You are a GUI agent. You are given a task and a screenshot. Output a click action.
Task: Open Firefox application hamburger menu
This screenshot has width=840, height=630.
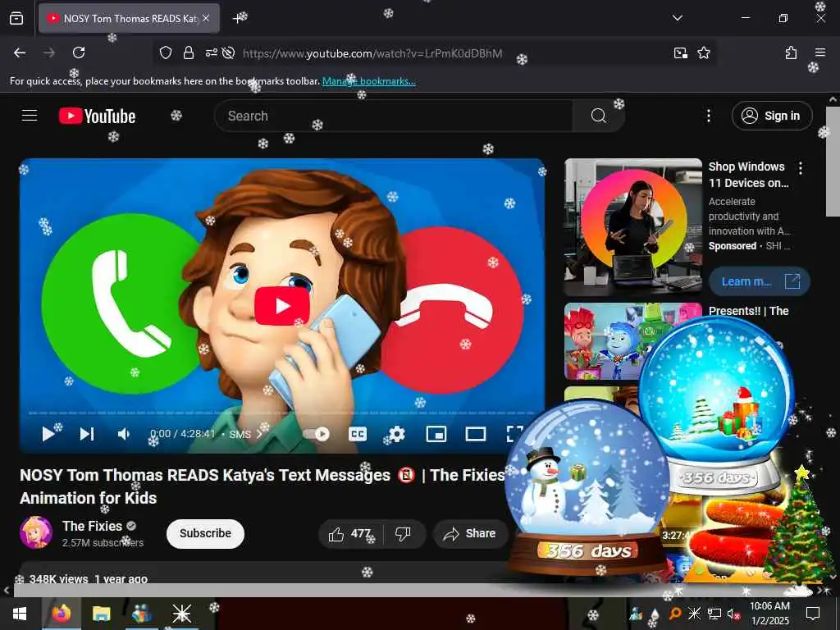(x=819, y=52)
